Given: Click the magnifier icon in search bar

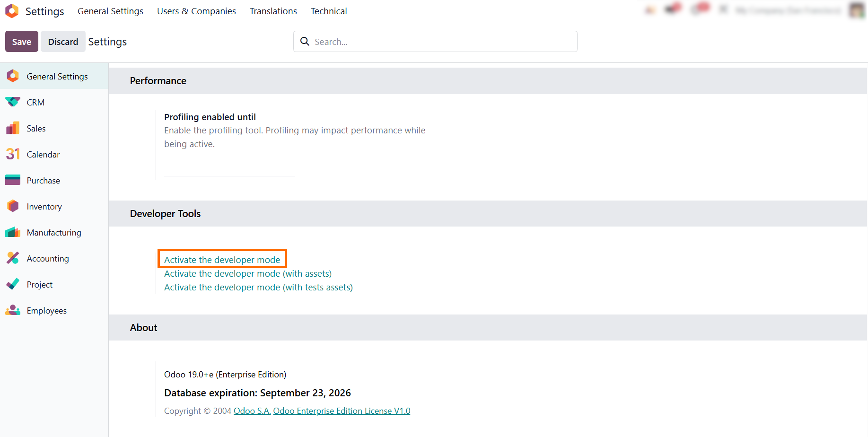Looking at the screenshot, I should [x=305, y=42].
